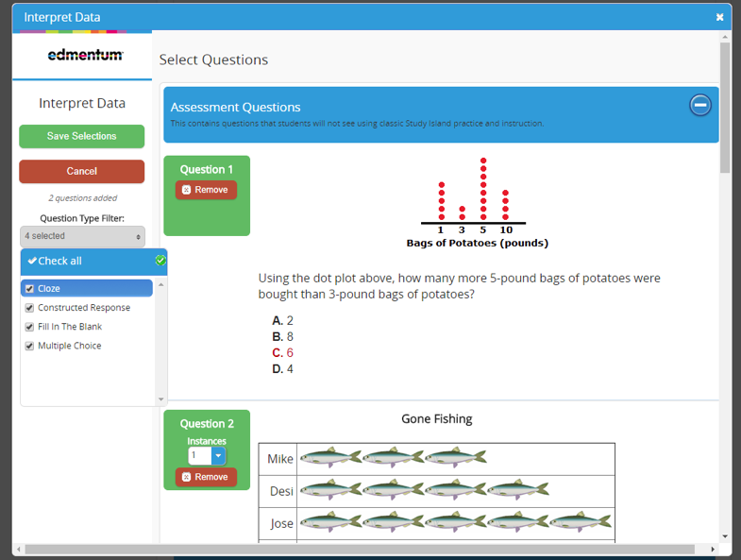Click the Interpret Data sidebar heading
Screen dimensions: 741x560
(x=82, y=103)
